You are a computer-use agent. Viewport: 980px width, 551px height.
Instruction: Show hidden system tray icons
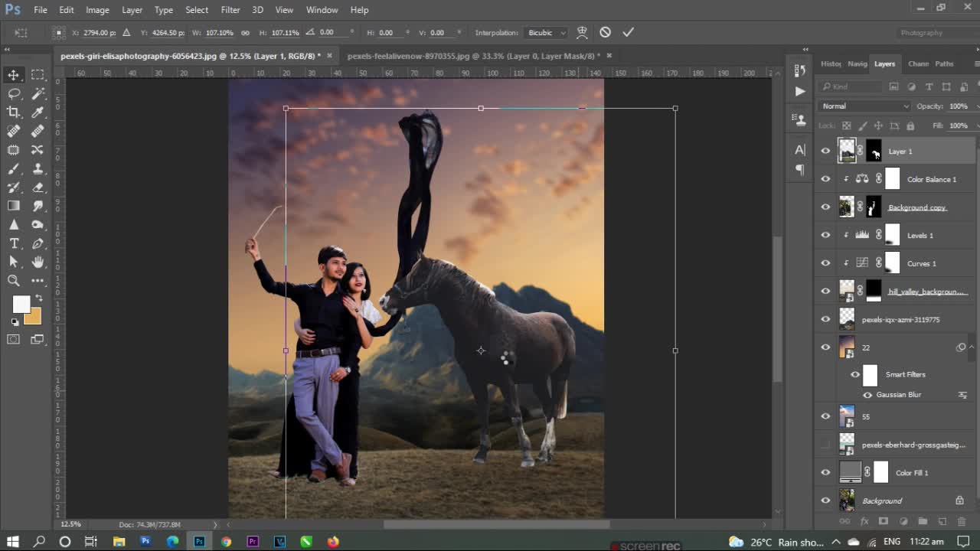pos(836,542)
